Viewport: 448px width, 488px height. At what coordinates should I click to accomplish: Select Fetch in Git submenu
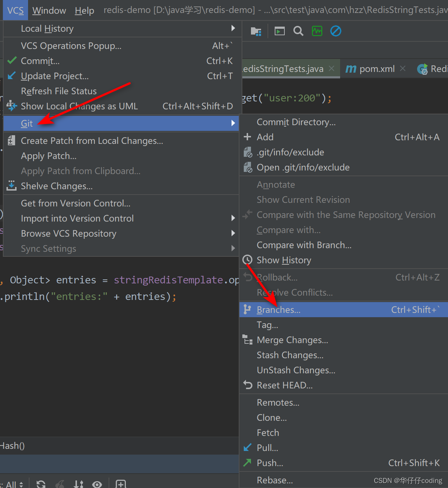(344, 433)
